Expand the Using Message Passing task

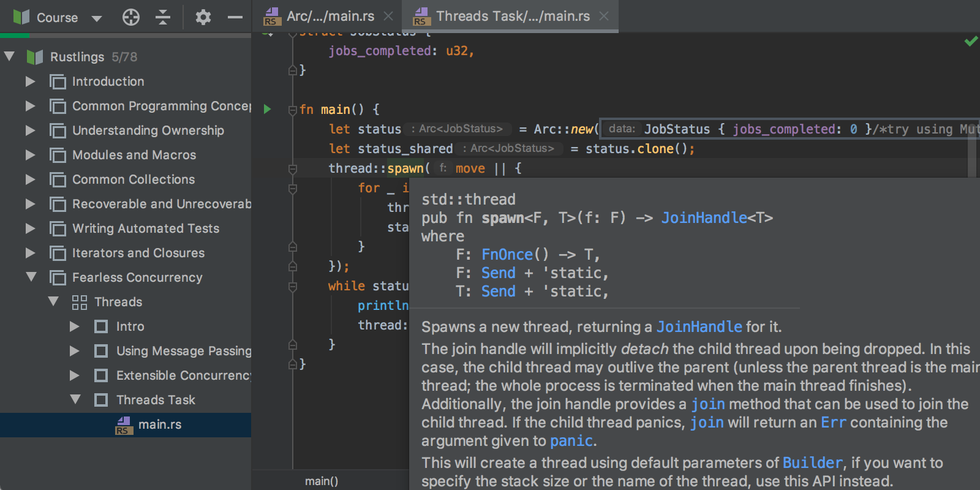tap(74, 351)
